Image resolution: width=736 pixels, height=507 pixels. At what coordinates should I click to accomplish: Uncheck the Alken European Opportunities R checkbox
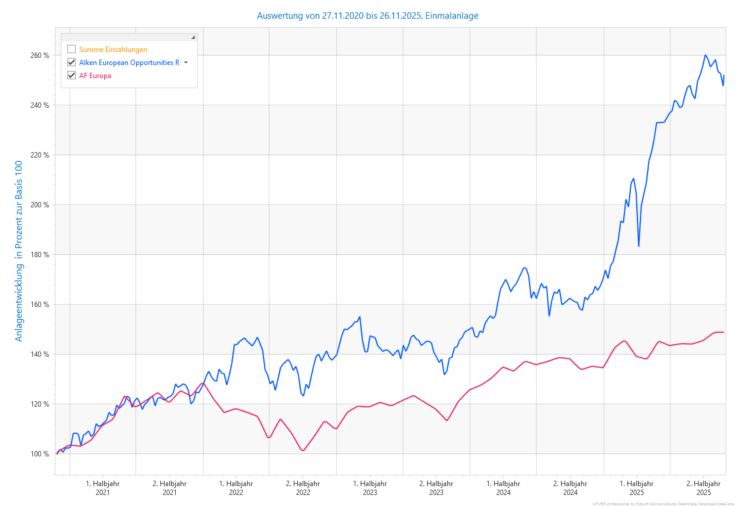71,62
